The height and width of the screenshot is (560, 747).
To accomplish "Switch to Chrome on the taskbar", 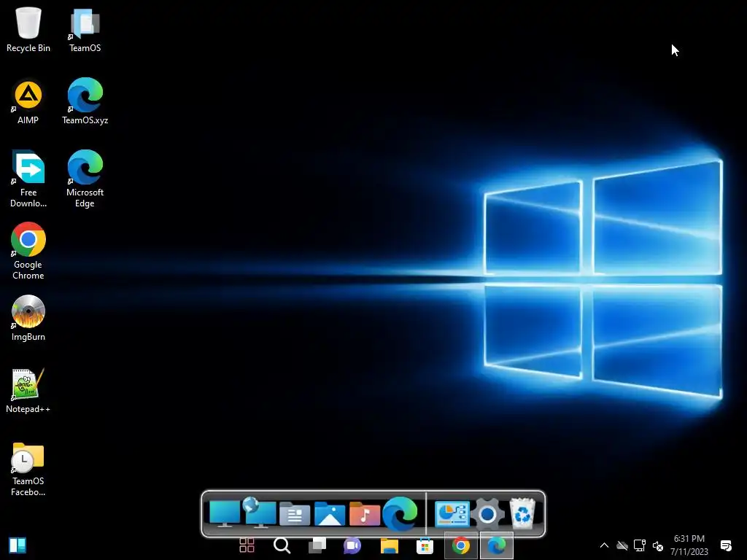I will pyautogui.click(x=461, y=545).
